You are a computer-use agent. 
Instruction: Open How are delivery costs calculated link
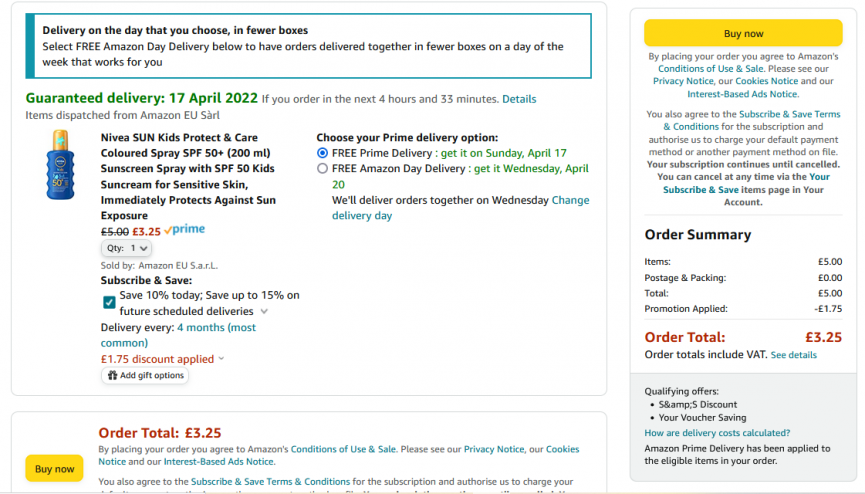[717, 433]
